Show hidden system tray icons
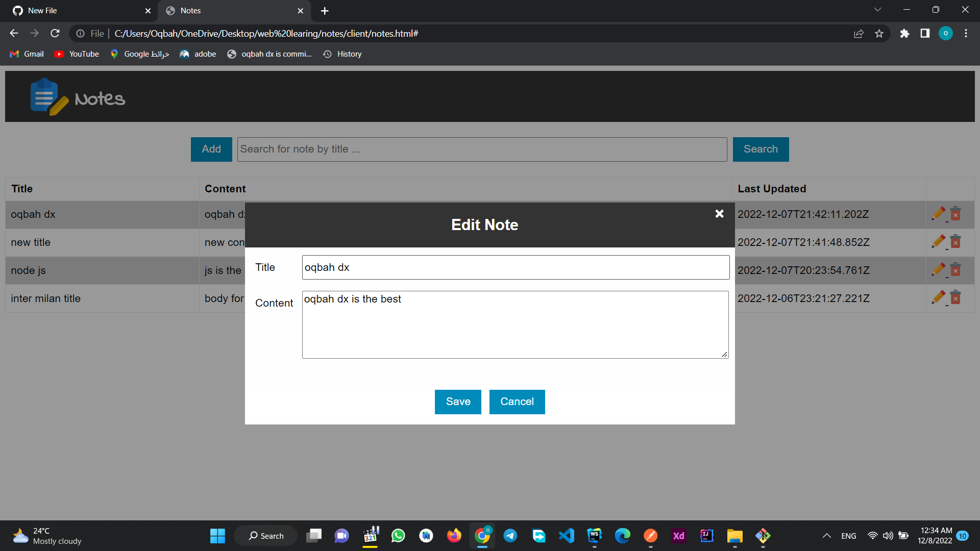The width and height of the screenshot is (980, 551). pyautogui.click(x=826, y=536)
